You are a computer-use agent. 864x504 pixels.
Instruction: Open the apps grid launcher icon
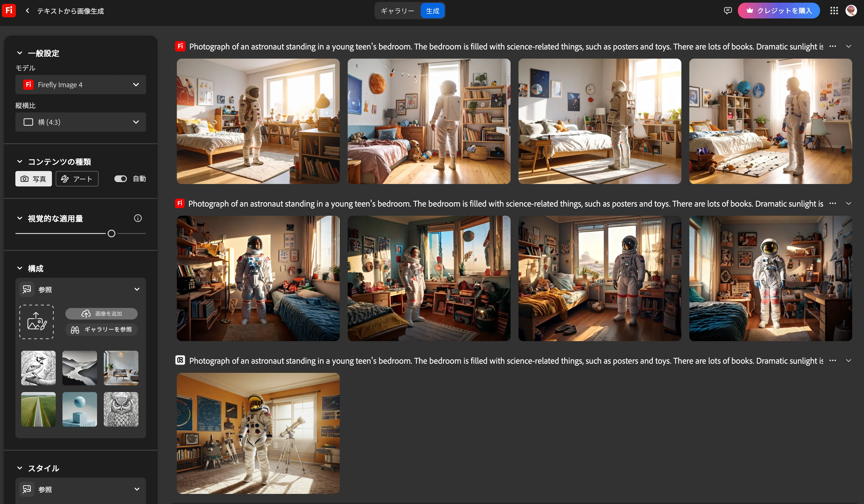coord(834,11)
